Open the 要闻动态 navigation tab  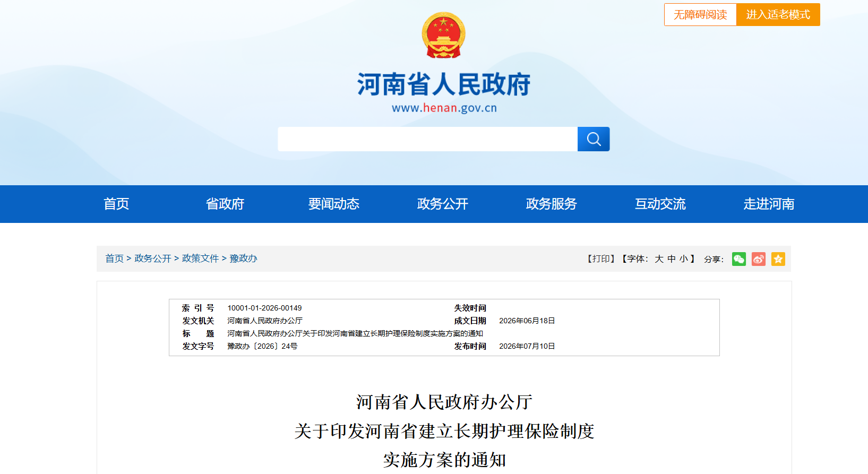(x=334, y=204)
